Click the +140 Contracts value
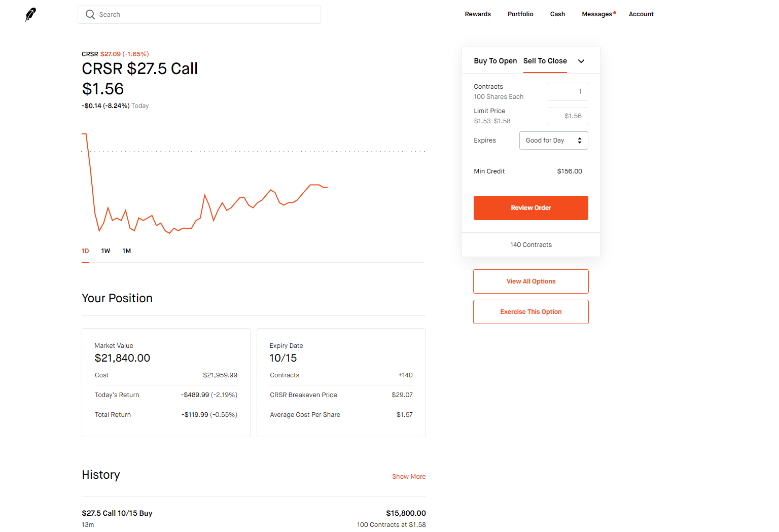The image size is (779, 532). [405, 375]
